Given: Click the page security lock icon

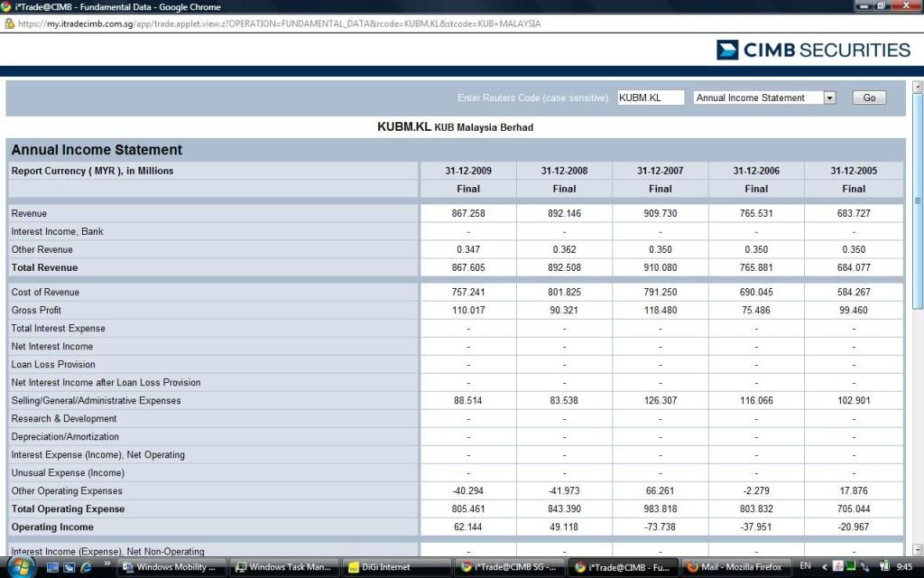Looking at the screenshot, I should 10,23.
